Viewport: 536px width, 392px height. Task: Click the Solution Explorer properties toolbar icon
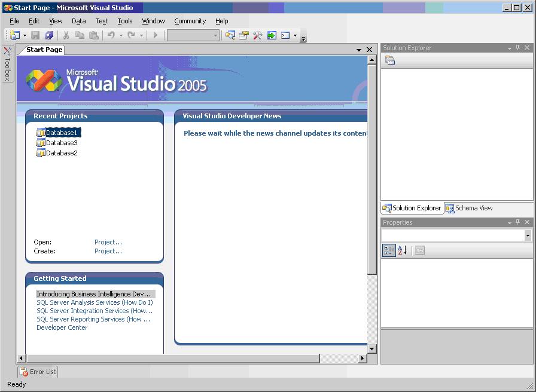tap(390, 60)
